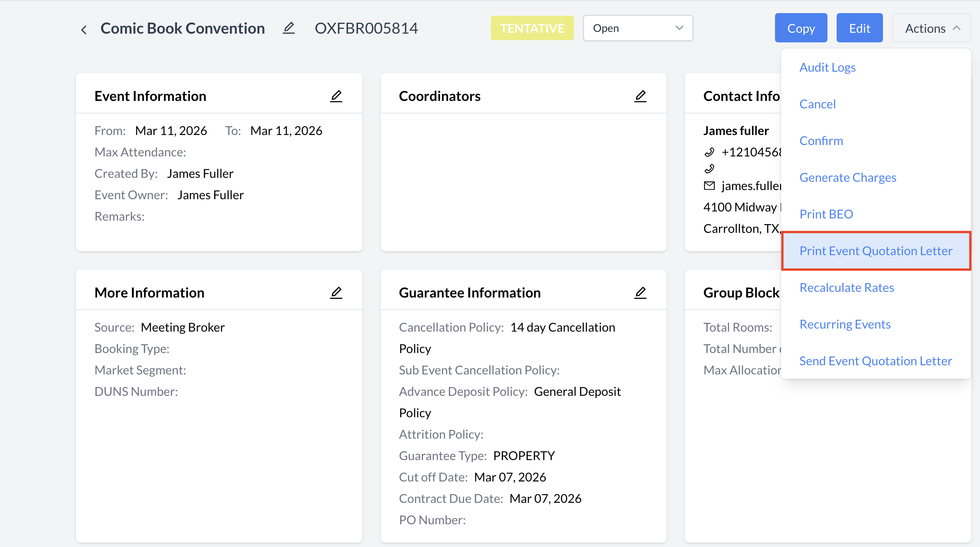Choose Audit Logs from the Actions menu
980x547 pixels.
827,67
